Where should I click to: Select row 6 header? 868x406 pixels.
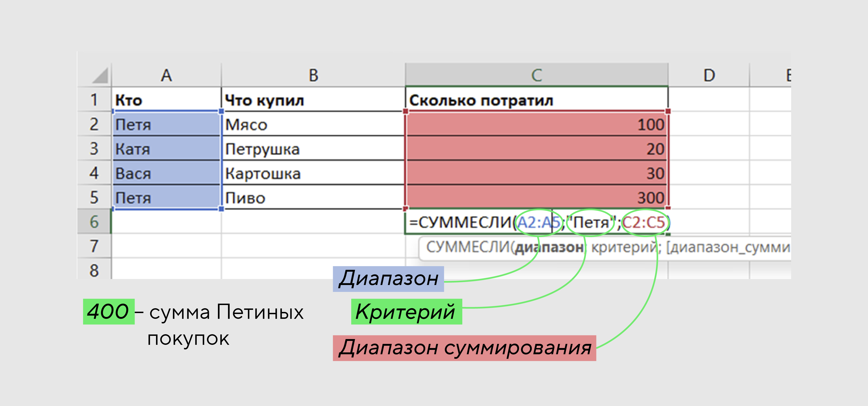[94, 222]
